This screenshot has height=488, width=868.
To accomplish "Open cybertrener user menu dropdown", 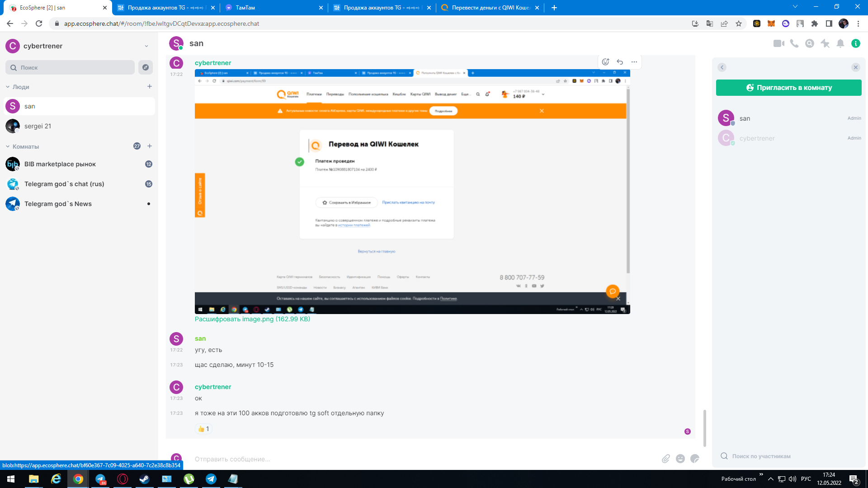I will (146, 46).
